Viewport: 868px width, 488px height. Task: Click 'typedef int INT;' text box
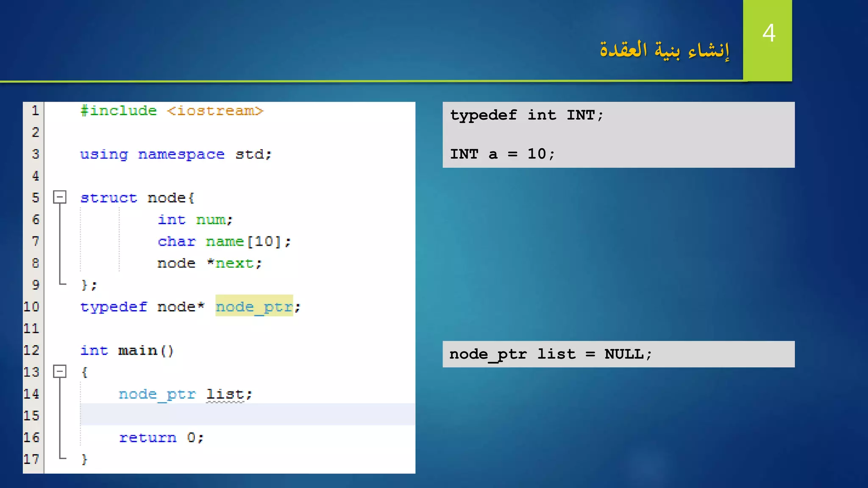click(x=527, y=115)
